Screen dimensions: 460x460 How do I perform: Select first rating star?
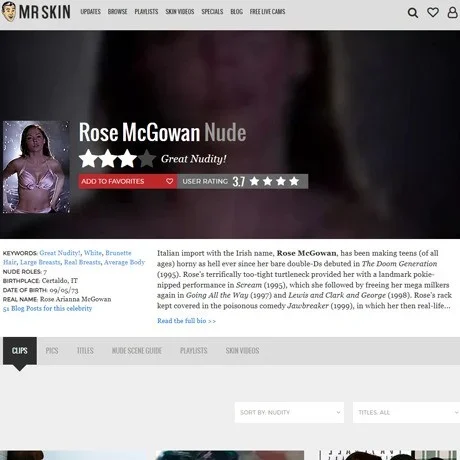(88, 158)
